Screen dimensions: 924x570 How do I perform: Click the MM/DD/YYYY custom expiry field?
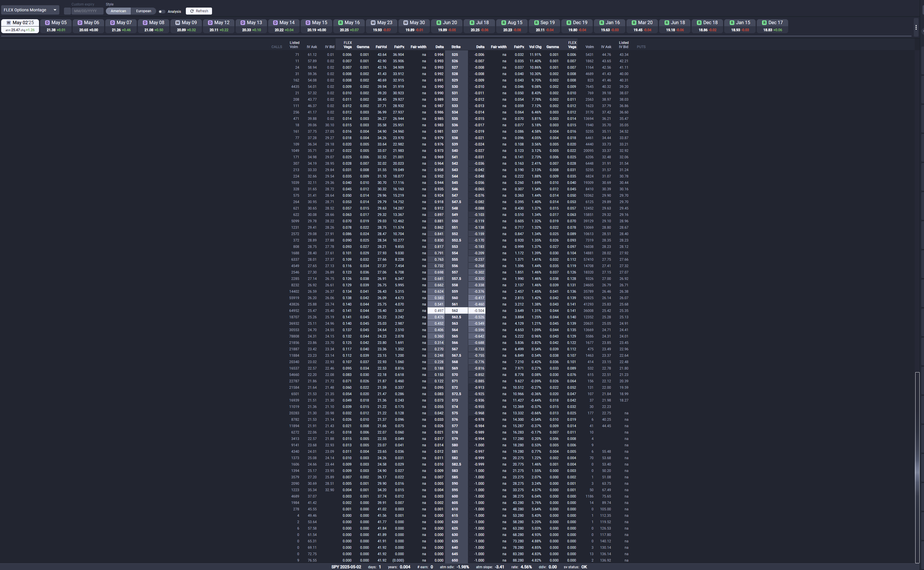click(87, 11)
